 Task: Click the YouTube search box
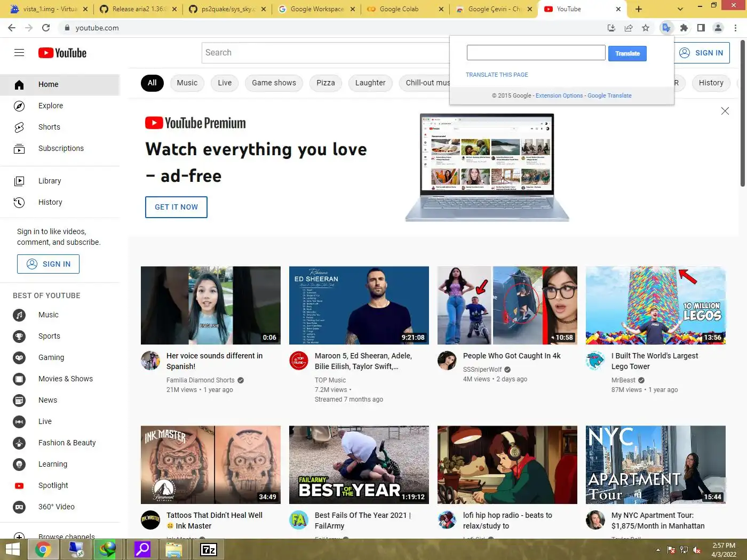point(325,52)
